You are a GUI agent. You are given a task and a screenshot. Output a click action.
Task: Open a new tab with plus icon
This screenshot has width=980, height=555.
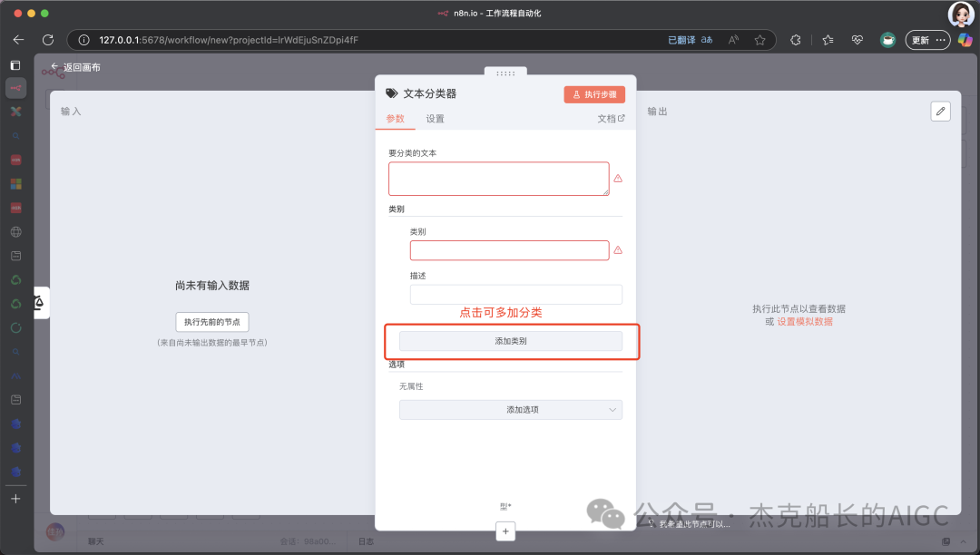tap(15, 498)
